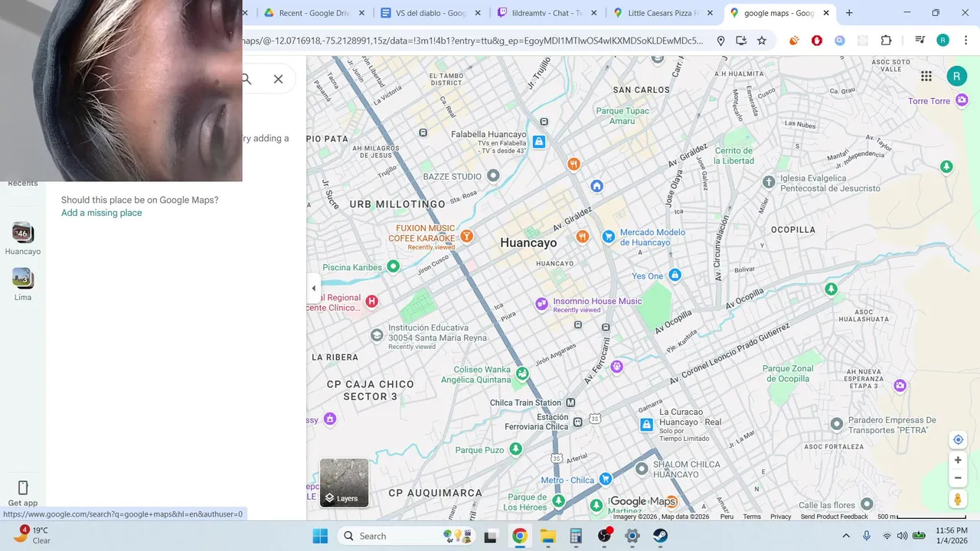Viewport: 980px width, 551px height.
Task: Open a new browser tab
Action: tap(849, 13)
